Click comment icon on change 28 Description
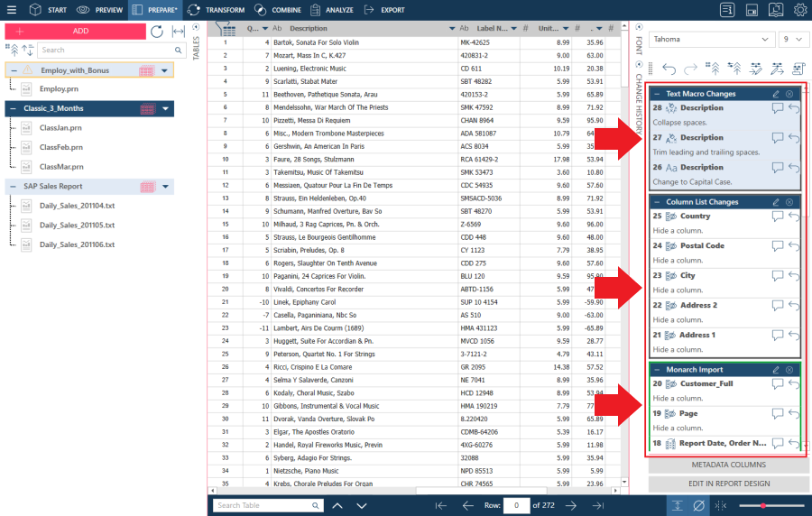 pyautogui.click(x=777, y=108)
